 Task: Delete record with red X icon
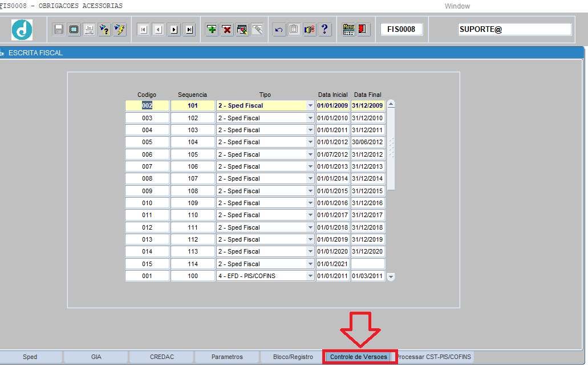click(227, 29)
